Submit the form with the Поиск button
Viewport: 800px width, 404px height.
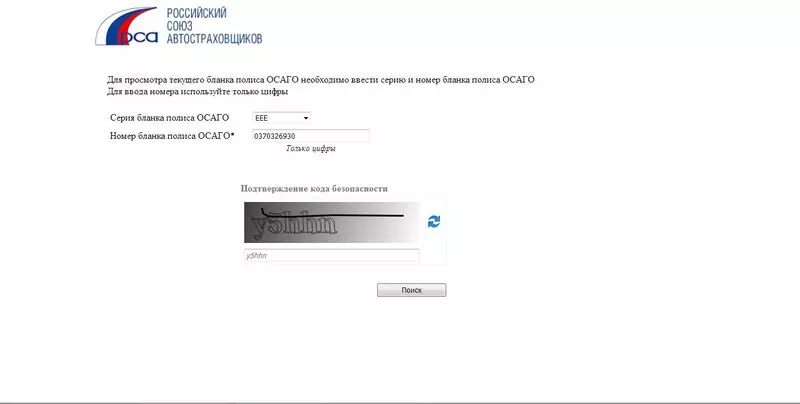pyautogui.click(x=411, y=290)
